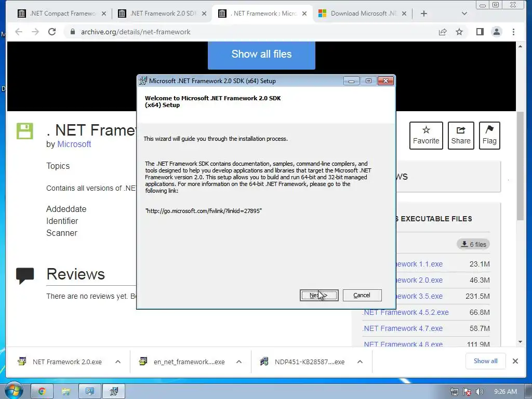Minimize the .NET SDK Setup dialog
This screenshot has width=532, height=399.
point(351,81)
